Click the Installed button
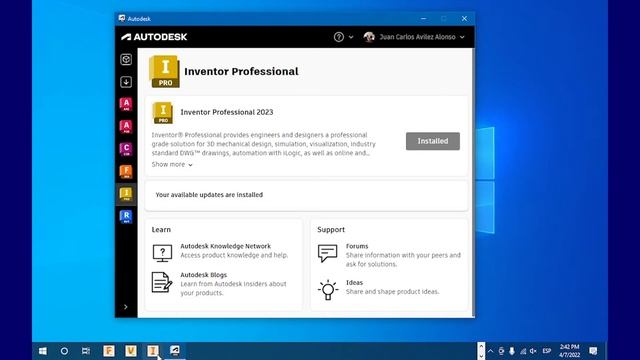 (433, 141)
